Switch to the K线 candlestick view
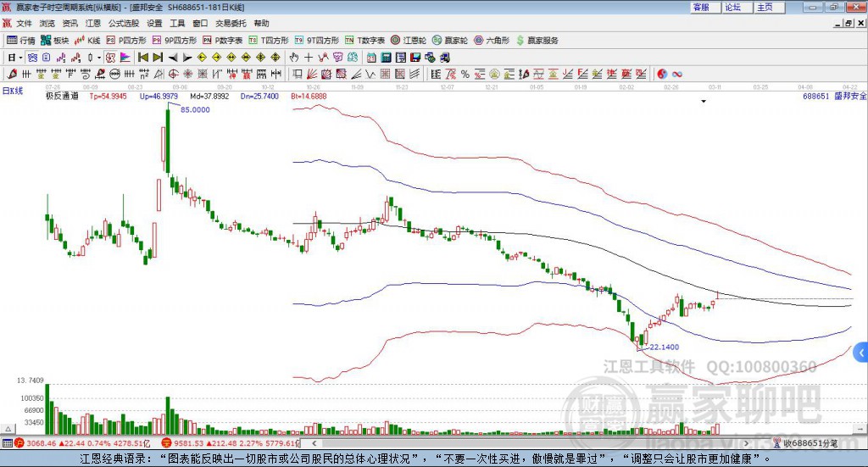The height and width of the screenshot is (467, 868). pyautogui.click(x=87, y=41)
